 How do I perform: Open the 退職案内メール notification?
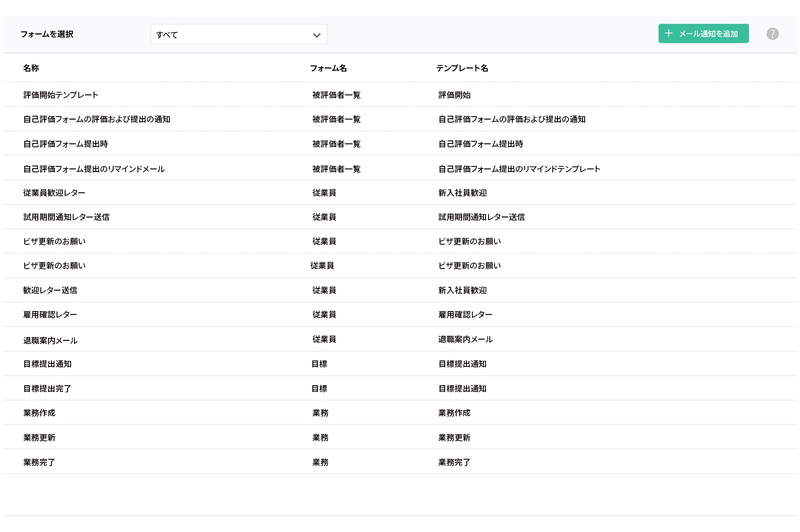click(x=50, y=339)
